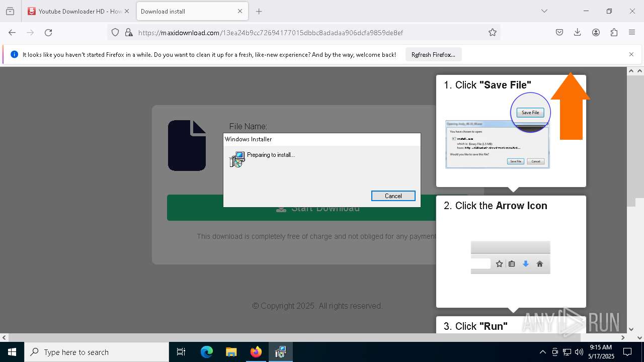
Task: Bookmark this page with star icon
Action: pos(493,32)
